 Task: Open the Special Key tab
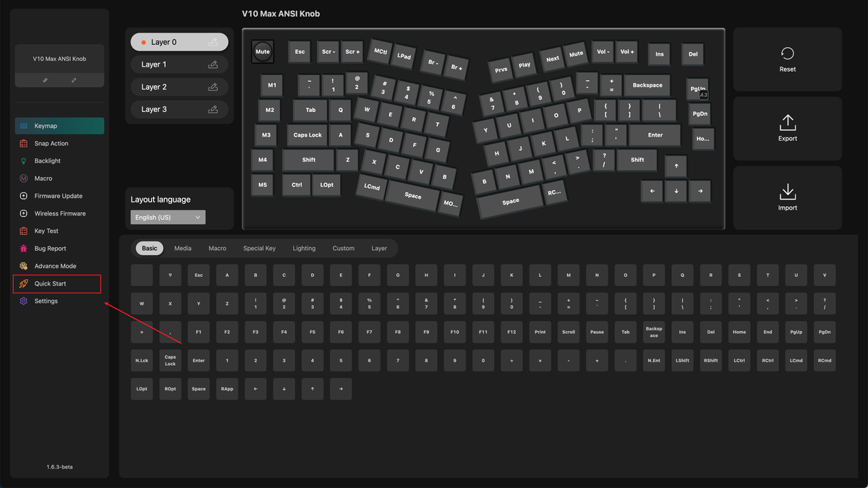coord(259,248)
